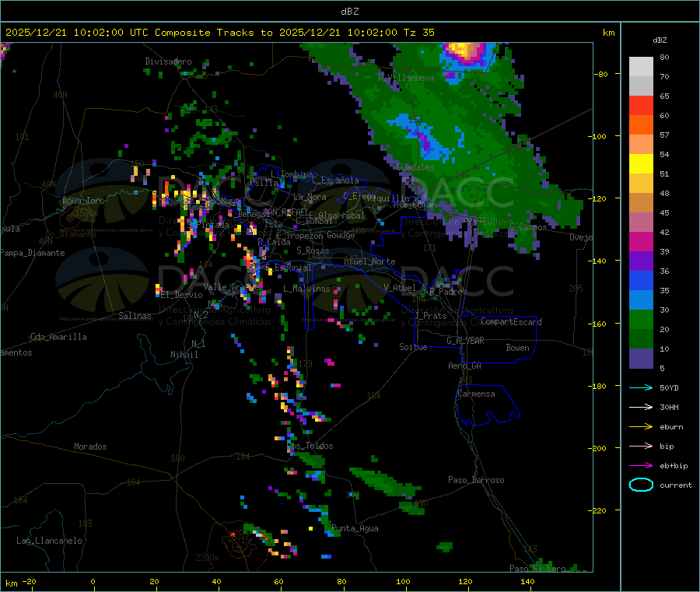Click the white 30HM arrow in legend
The width and height of the screenshot is (700, 592).
click(x=641, y=407)
